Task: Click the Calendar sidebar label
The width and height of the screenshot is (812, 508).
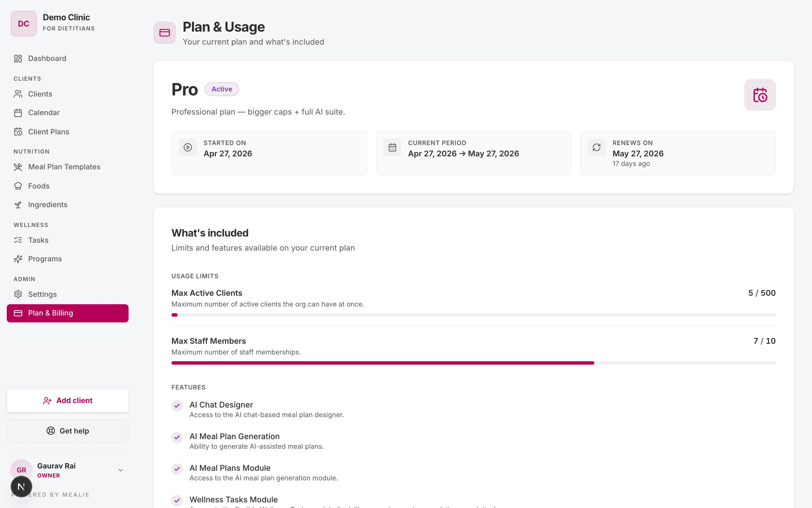Action: coord(44,113)
